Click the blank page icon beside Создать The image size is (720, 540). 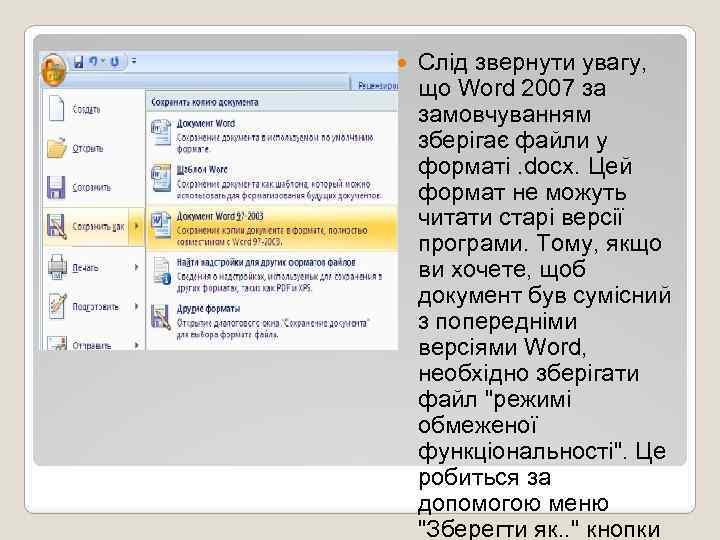pos(56,108)
